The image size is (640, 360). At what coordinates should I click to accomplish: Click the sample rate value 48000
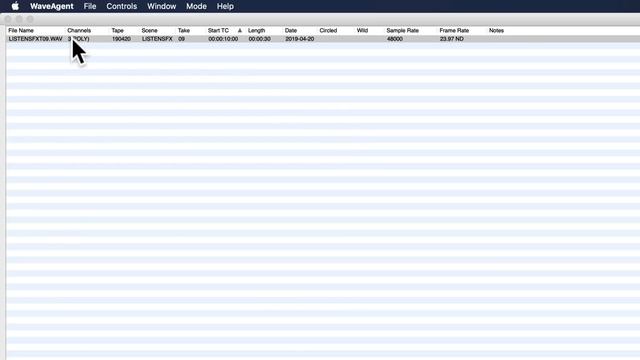pyautogui.click(x=395, y=39)
